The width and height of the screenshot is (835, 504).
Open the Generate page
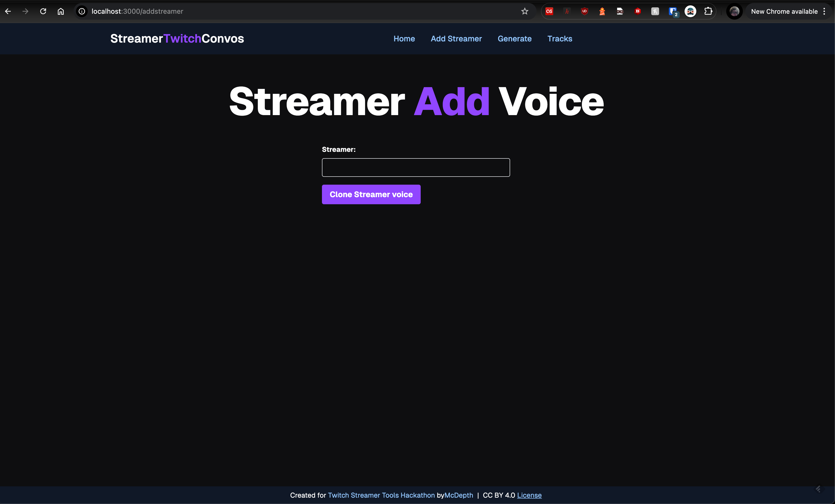[x=515, y=39]
